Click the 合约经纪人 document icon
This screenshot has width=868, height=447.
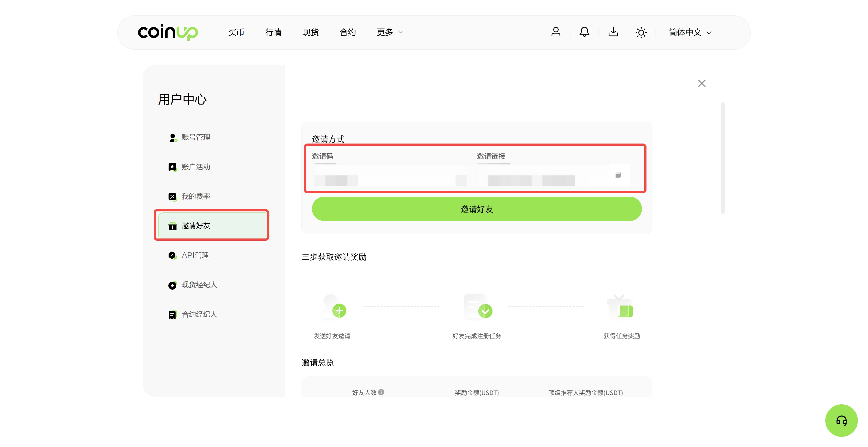[173, 314]
